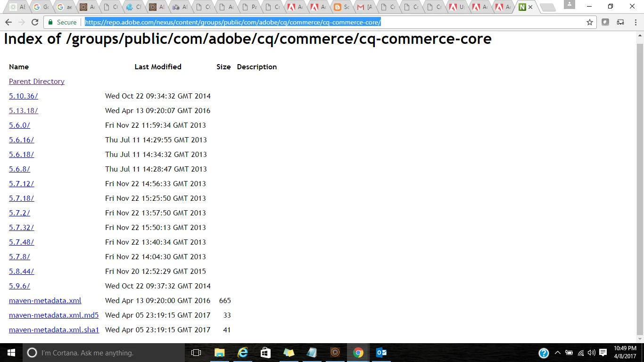644x362 pixels.
Task: Switch to the tab labeled 'Pa'
Action: click(250, 7)
